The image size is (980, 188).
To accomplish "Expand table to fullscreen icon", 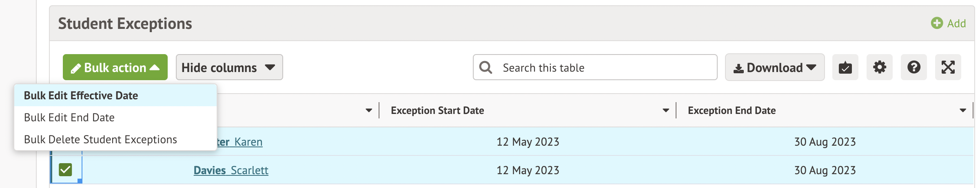I will click(948, 68).
